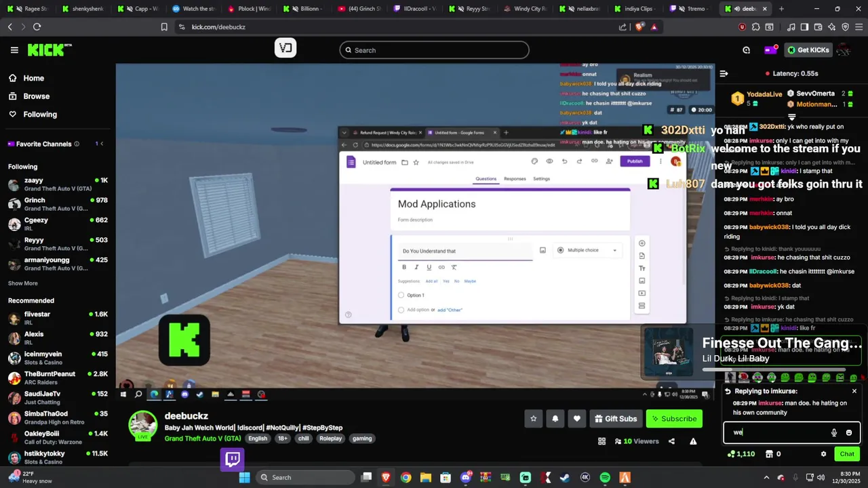The height and width of the screenshot is (488, 868).
Task: Close the Replying to imkurse banner
Action: (854, 391)
